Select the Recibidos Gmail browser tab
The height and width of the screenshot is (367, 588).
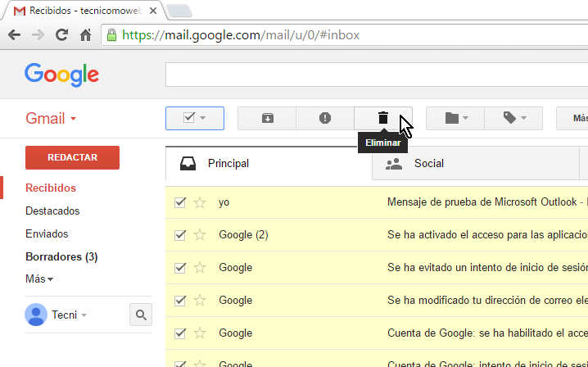tap(84, 11)
